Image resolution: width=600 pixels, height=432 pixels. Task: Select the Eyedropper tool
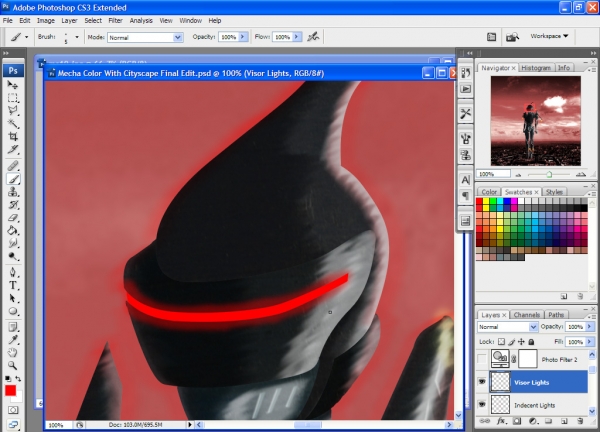pos(13,339)
